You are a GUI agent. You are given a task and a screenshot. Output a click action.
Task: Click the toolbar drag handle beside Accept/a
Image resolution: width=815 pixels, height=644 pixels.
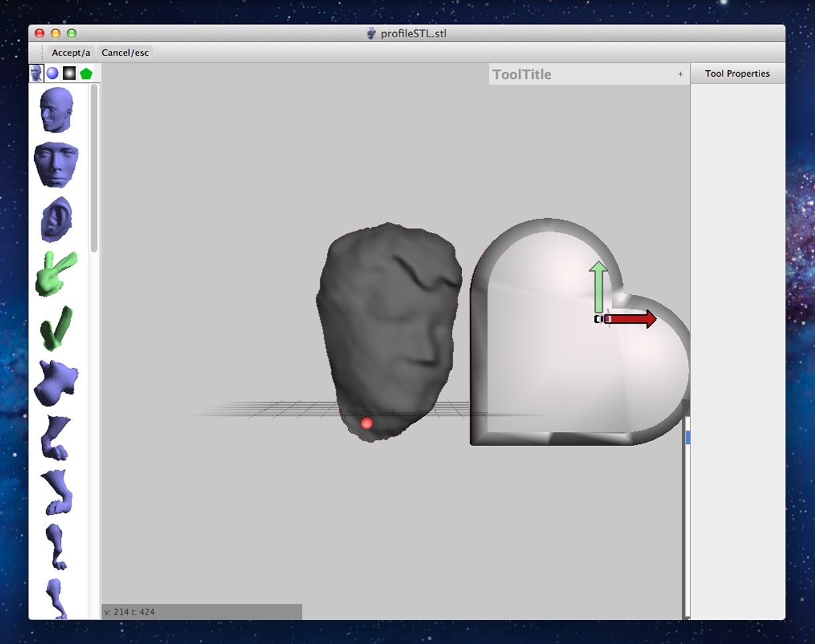point(41,53)
